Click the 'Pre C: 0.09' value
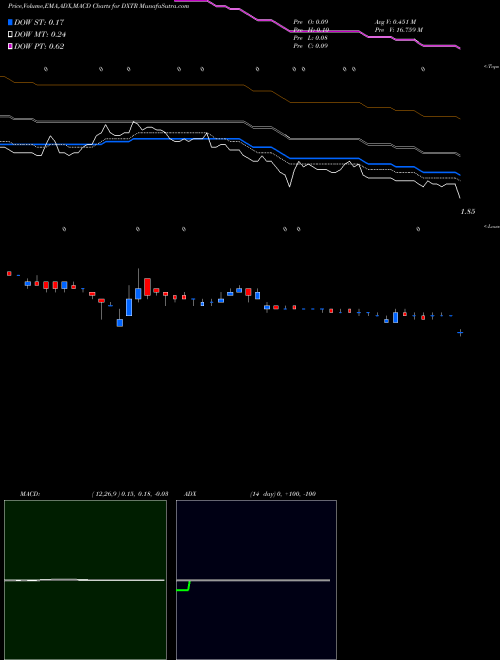This screenshot has width=500, height=660. pyautogui.click(x=311, y=46)
